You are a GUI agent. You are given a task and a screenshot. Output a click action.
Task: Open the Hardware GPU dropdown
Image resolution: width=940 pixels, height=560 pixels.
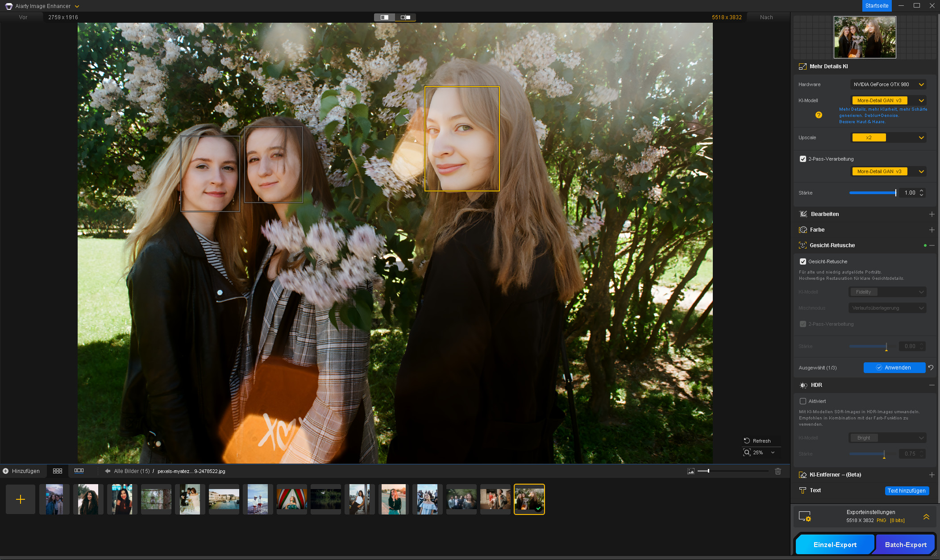(888, 84)
